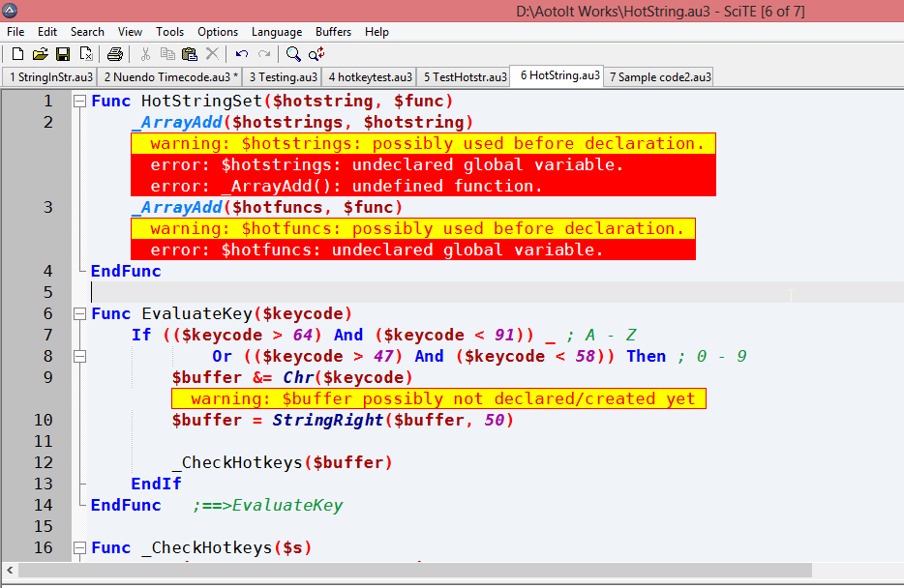Open the Search menu
This screenshot has height=588, width=904.
pos(88,32)
